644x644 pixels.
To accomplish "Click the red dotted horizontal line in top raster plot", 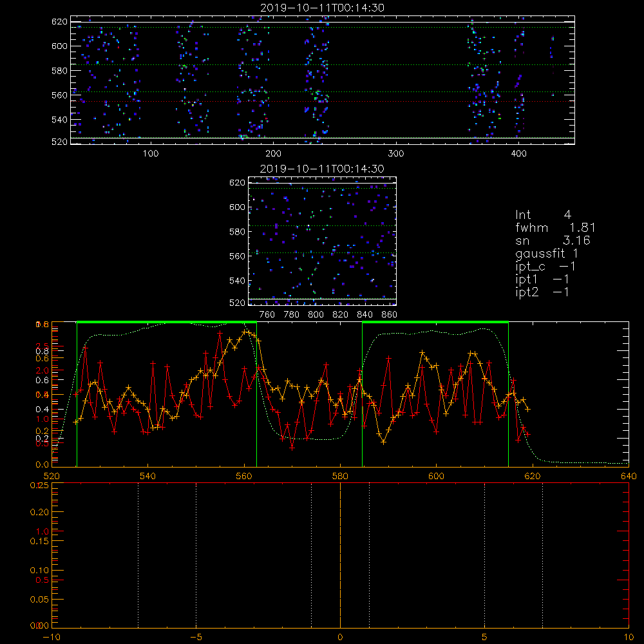I will click(323, 102).
